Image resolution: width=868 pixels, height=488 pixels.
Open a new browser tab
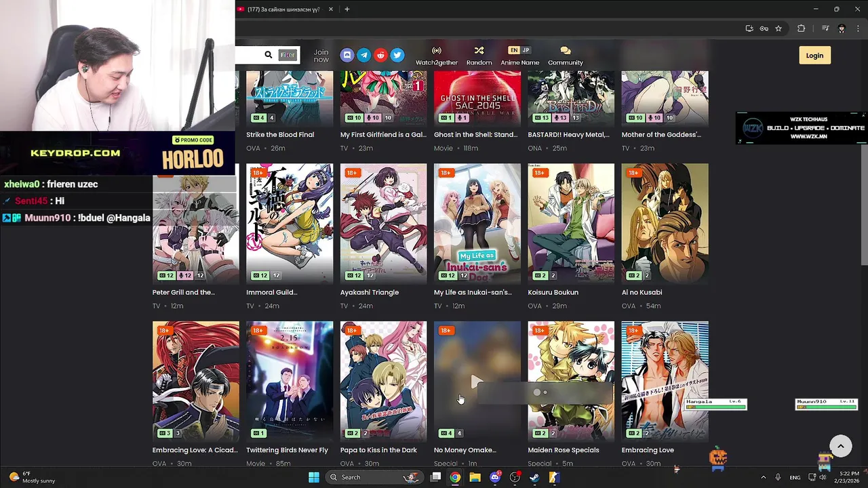[x=347, y=9]
